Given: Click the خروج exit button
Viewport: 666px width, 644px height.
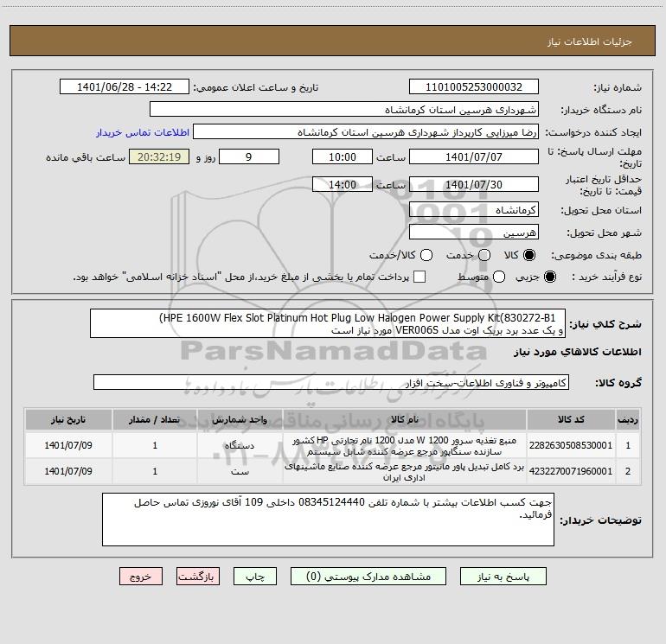Looking at the screenshot, I should pos(141,577).
